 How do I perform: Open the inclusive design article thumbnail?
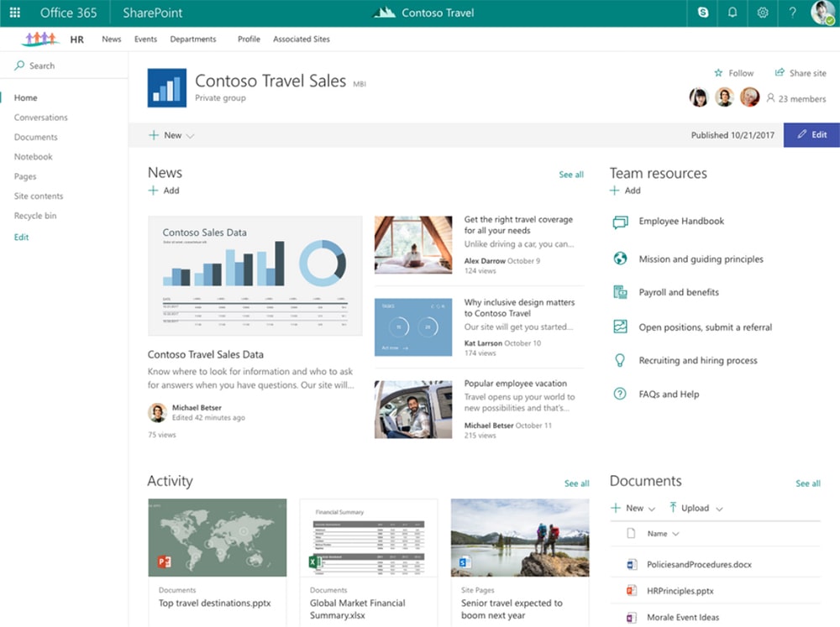point(413,327)
